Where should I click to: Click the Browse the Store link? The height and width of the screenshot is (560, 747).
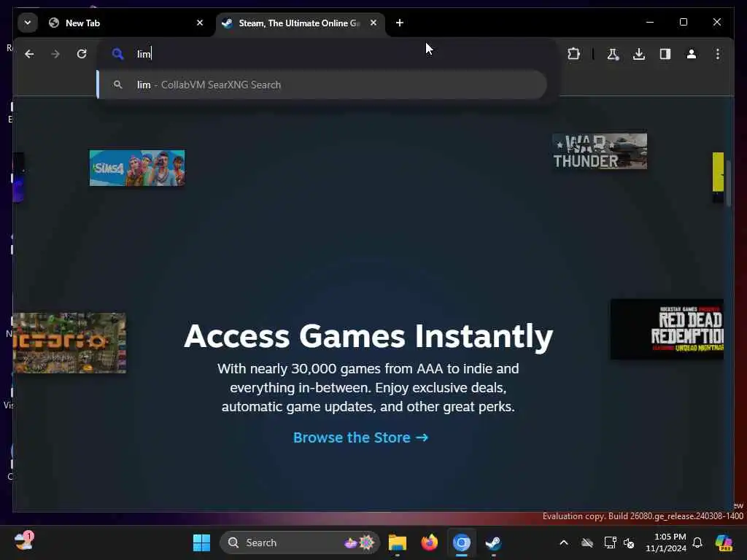point(360,437)
